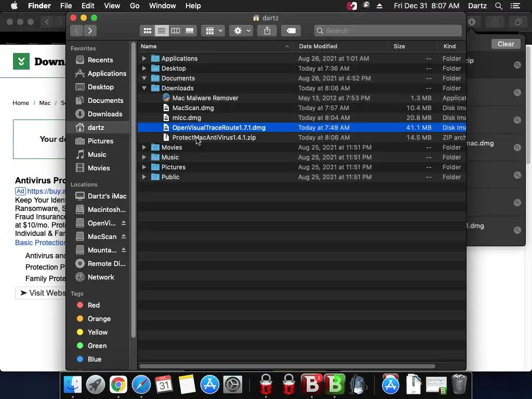
Task: Select Macintosh HD volume in sidebar
Action: pos(98,210)
